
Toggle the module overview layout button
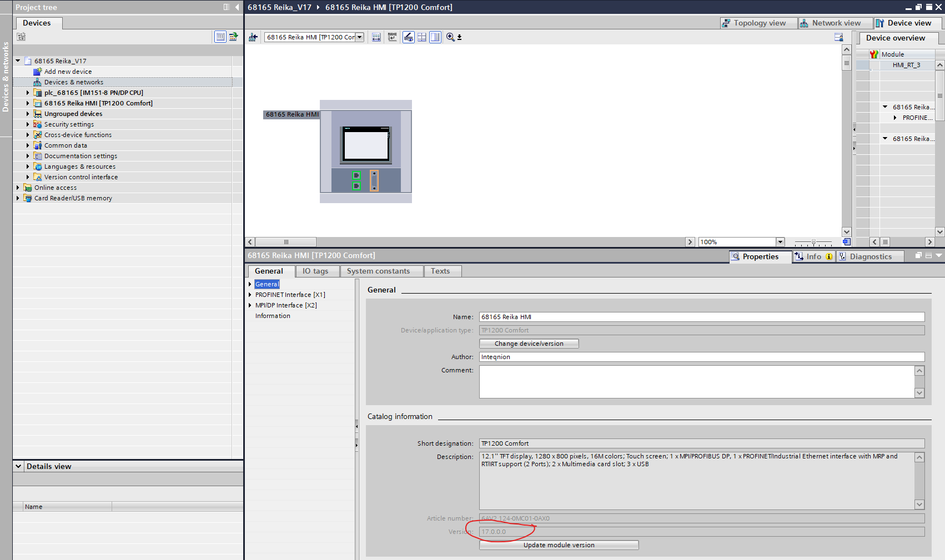pos(435,37)
